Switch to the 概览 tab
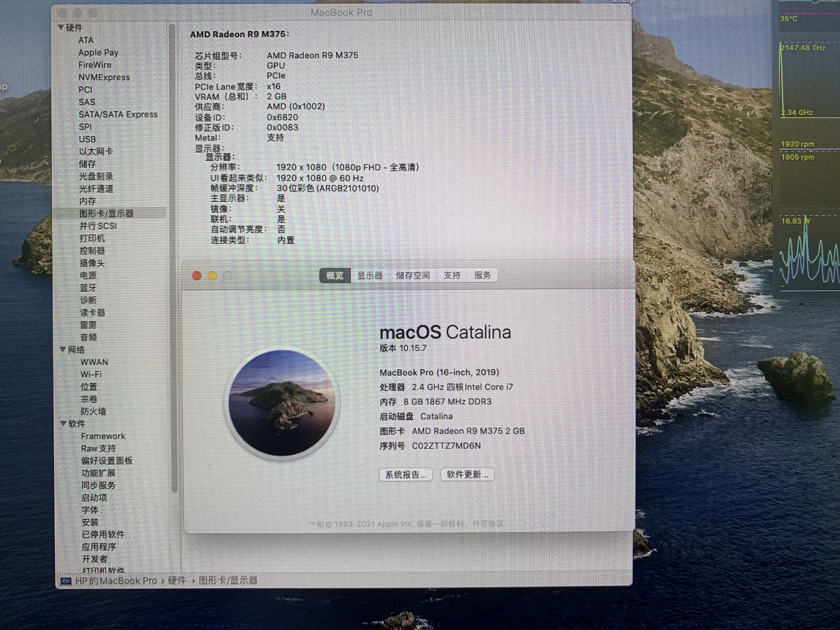 pyautogui.click(x=335, y=275)
